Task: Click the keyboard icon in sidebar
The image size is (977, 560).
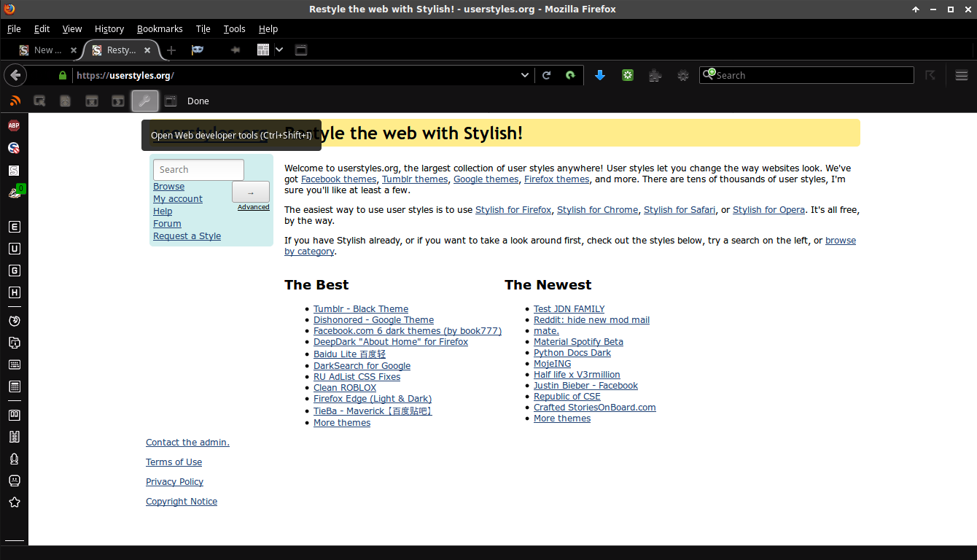Action: 14,365
